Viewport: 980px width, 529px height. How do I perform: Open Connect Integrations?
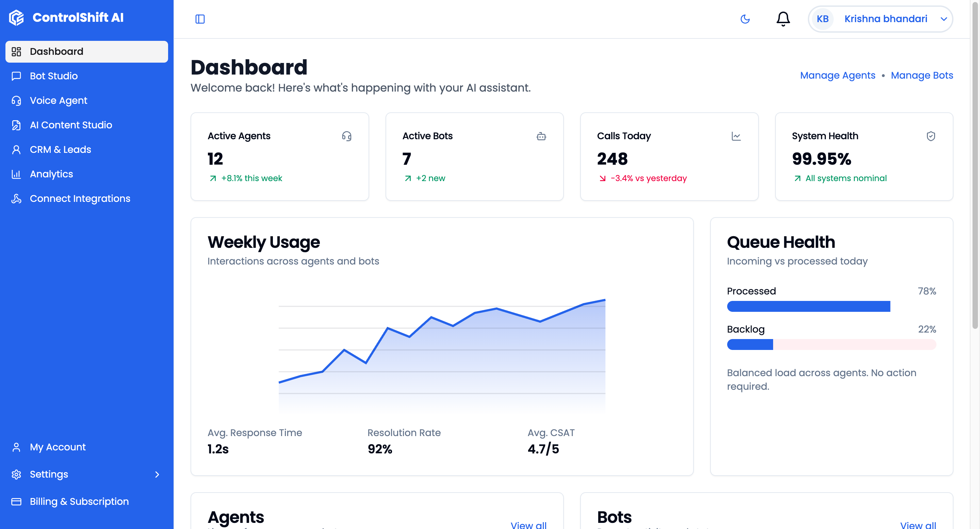click(80, 198)
